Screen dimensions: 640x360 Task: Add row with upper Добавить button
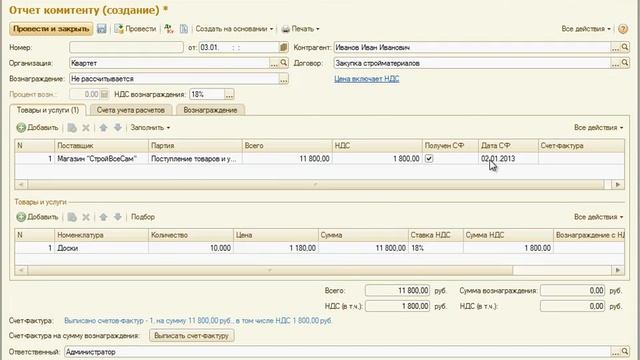click(x=38, y=128)
